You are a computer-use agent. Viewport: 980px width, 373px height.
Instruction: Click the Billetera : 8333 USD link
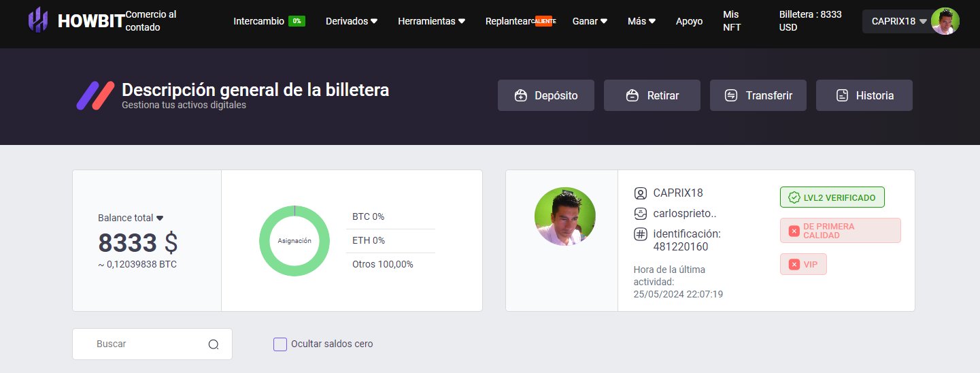pos(810,21)
